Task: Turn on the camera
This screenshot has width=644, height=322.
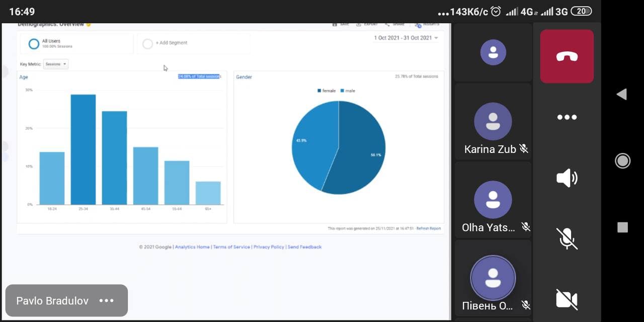Action: (x=567, y=299)
